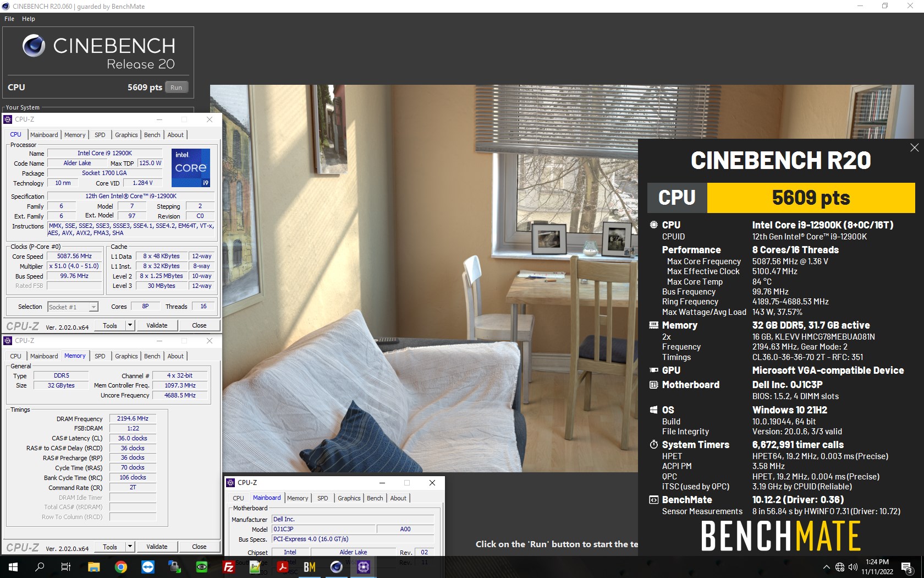Image resolution: width=924 pixels, height=578 pixels.
Task: Click Validate in memory CPU-Z window
Action: (x=157, y=547)
